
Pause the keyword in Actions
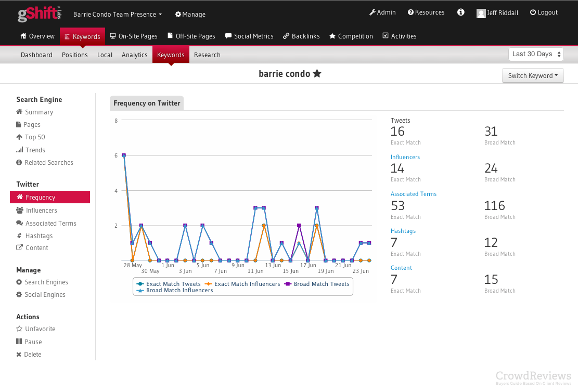pyautogui.click(x=33, y=342)
